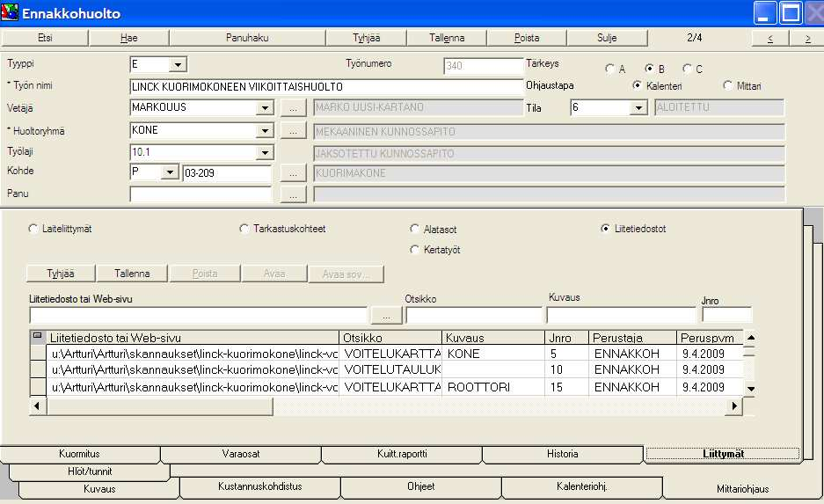Select the Kertatyöt radio option
Image resolution: width=824 pixels, height=504 pixels.
[414, 250]
